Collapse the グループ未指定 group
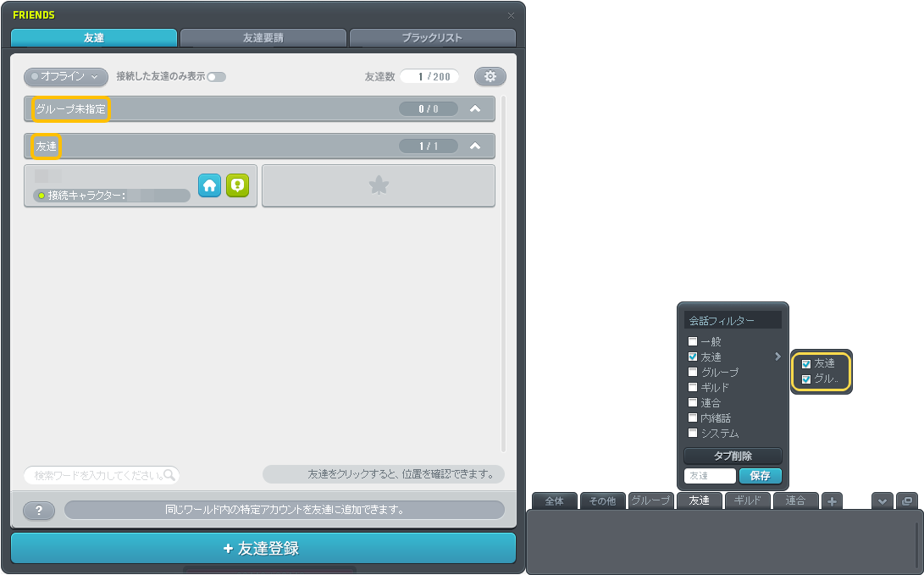Image resolution: width=924 pixels, height=575 pixels. tap(475, 108)
